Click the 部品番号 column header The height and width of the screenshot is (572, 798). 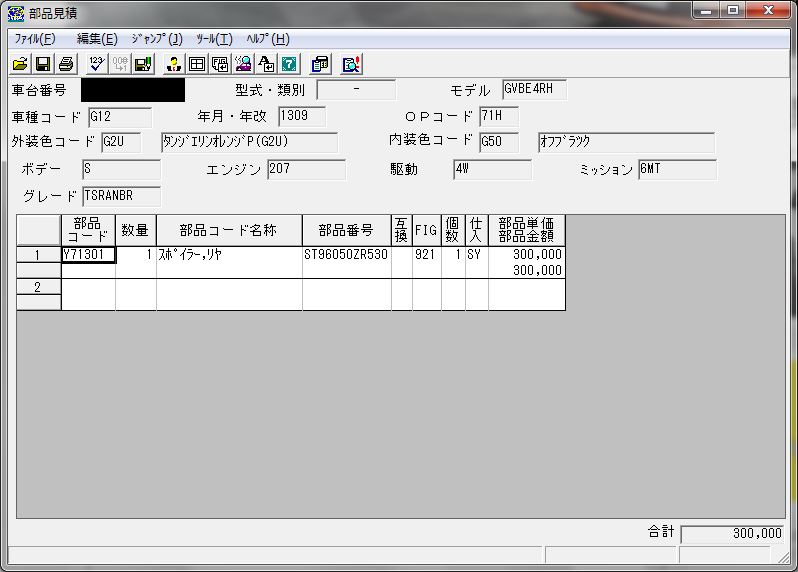coord(347,230)
